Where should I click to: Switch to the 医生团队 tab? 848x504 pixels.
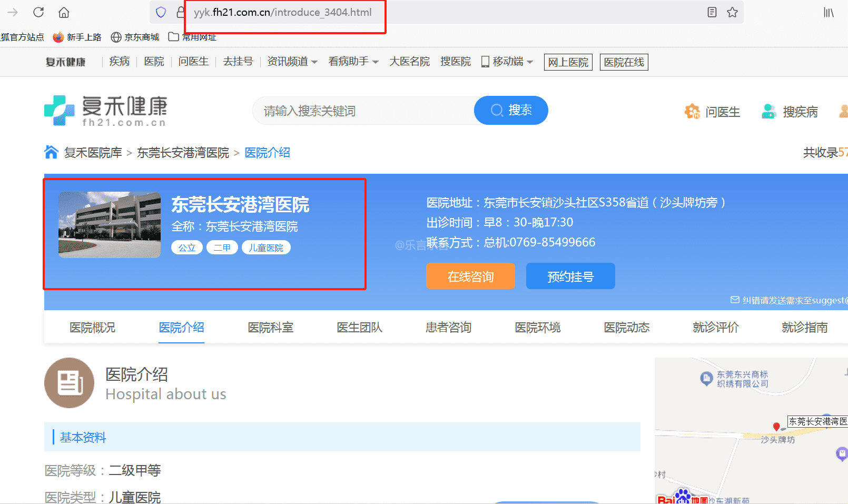359,328
